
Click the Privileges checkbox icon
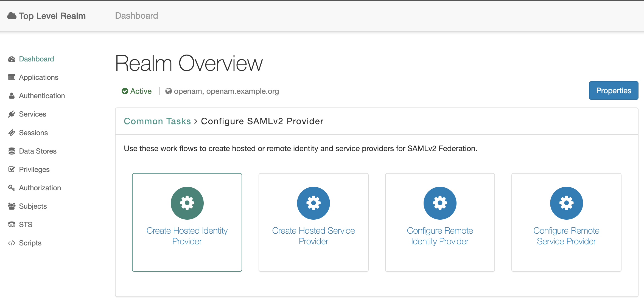point(12,169)
